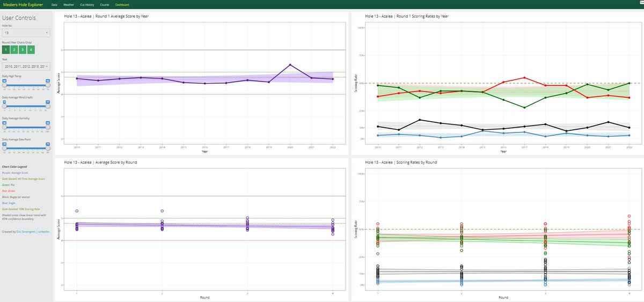Expand the Year multi-select dropdown
The image size is (644, 302).
point(26,66)
